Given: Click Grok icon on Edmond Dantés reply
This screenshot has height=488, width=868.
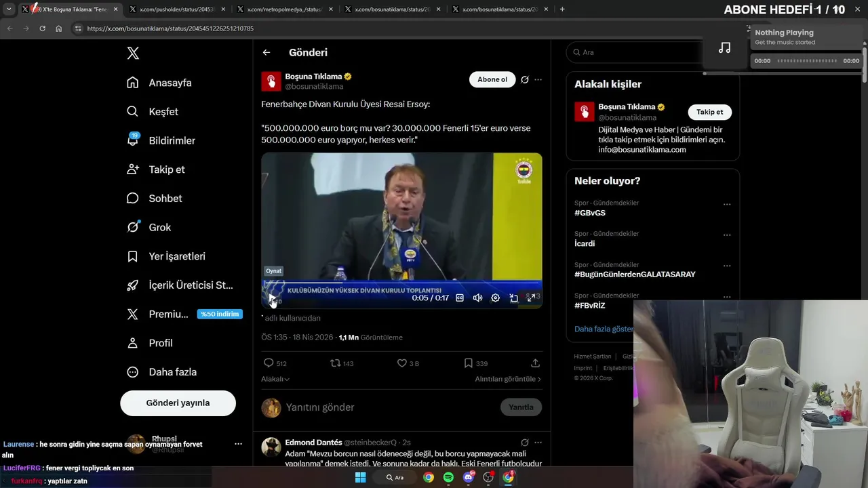Looking at the screenshot, I should pos(525,443).
